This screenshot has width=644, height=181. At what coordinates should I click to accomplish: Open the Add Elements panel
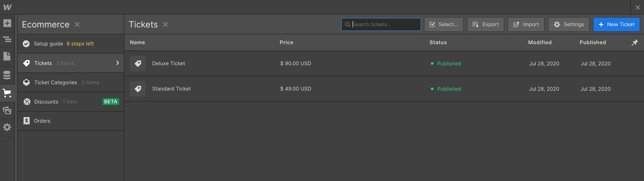(x=7, y=23)
